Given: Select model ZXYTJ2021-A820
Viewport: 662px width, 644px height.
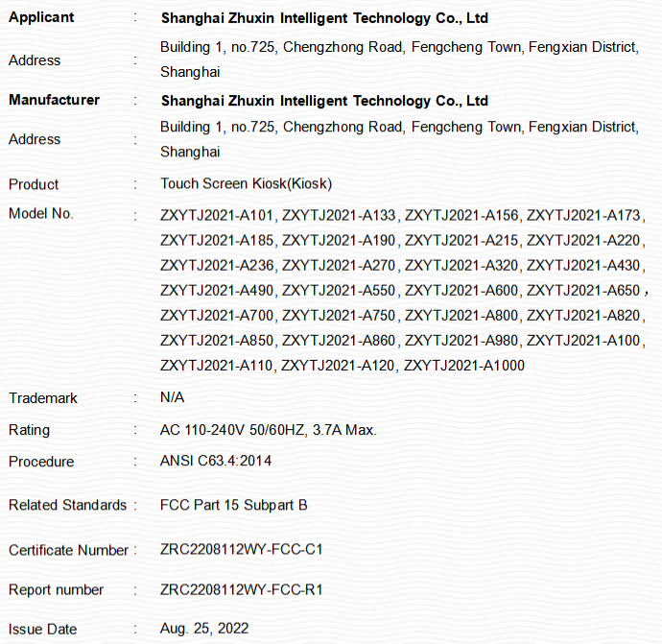Looking at the screenshot, I should coord(583,316).
